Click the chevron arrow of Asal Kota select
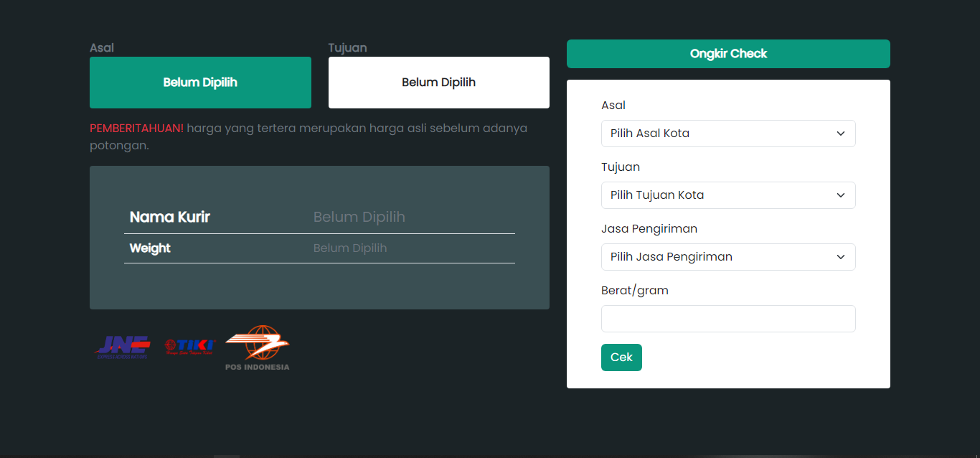This screenshot has width=980, height=458. [x=841, y=134]
